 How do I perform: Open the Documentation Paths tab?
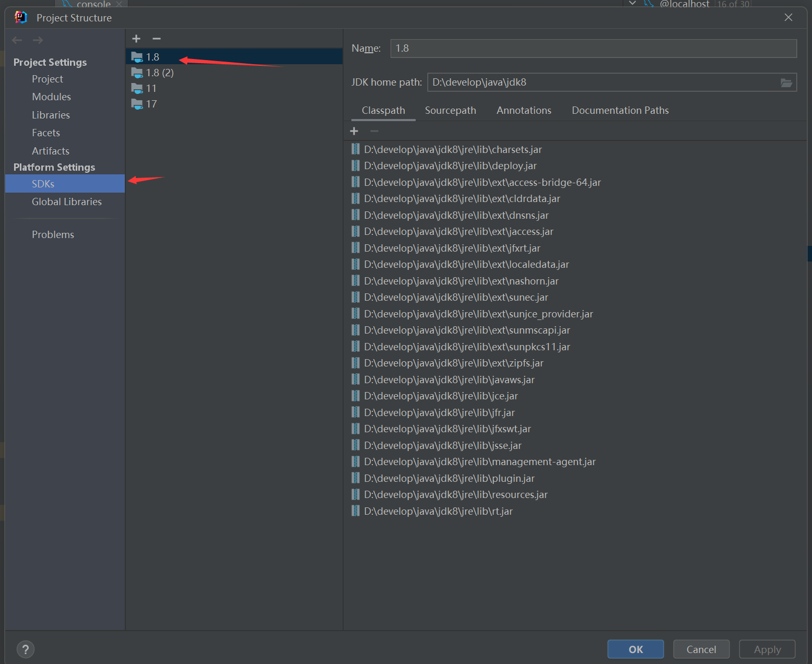click(x=620, y=110)
